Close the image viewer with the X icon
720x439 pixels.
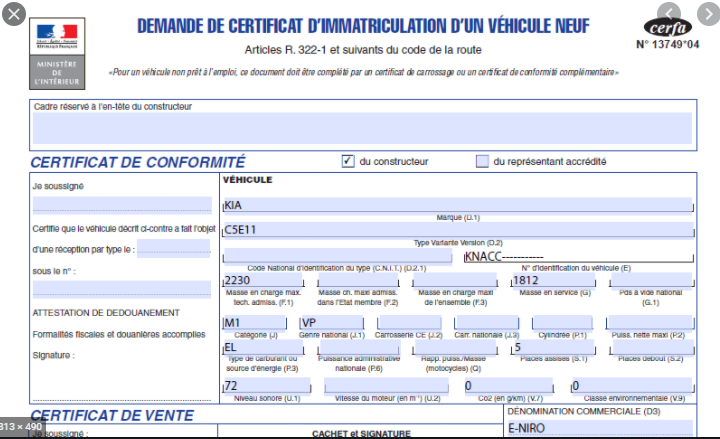14,14
